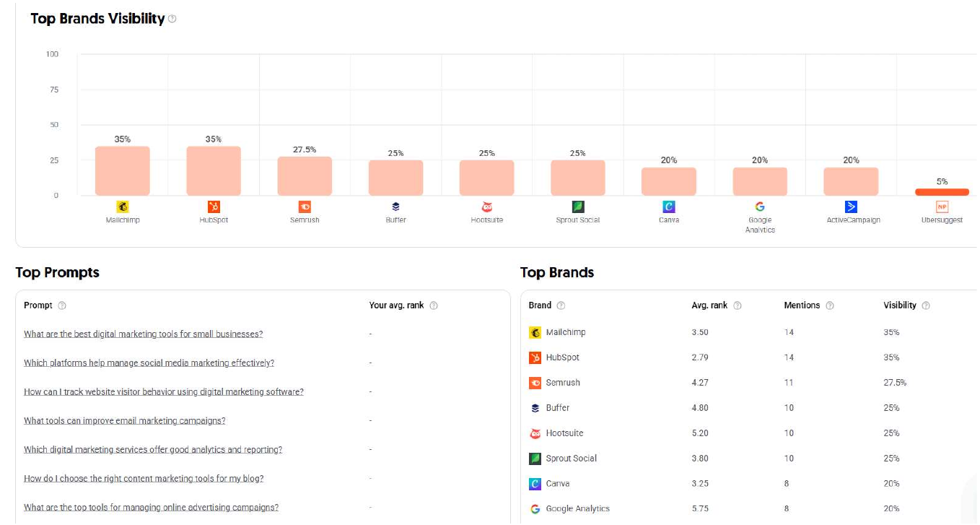Click the help icon next to Prompt column
Viewport: 980px width, 525px height.
pyautogui.click(x=62, y=305)
